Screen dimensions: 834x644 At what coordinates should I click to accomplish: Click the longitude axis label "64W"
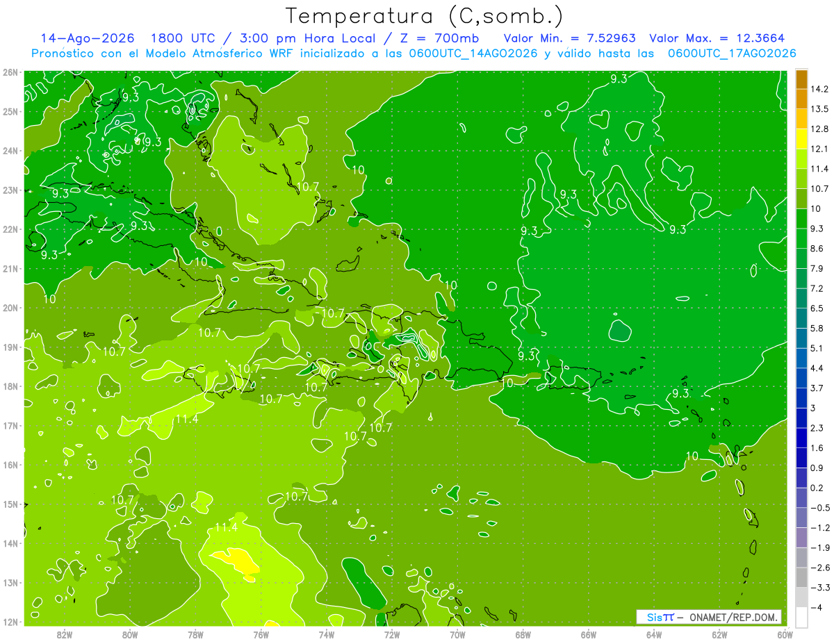coord(654,634)
